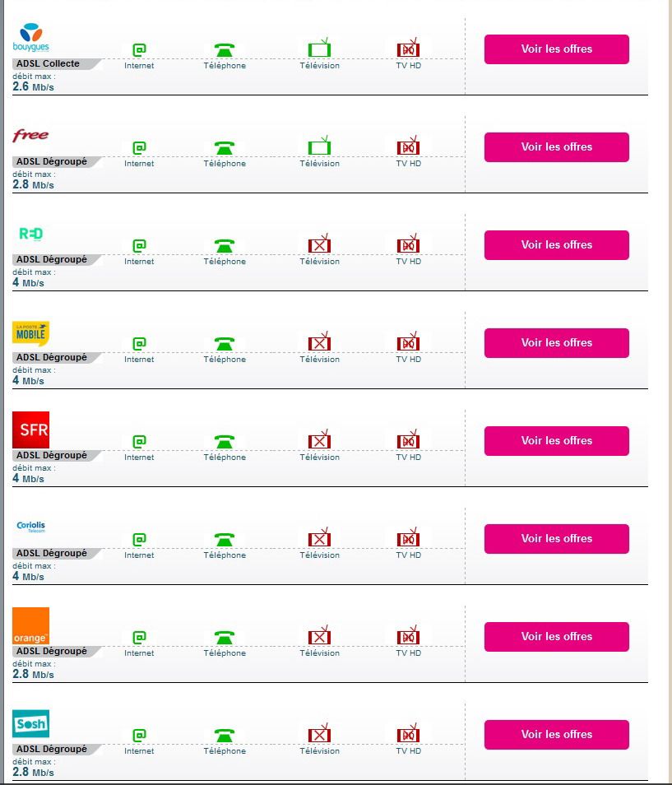This screenshot has width=672, height=785.
Task: Click the Sosh Téléphone icon
Action: (224, 736)
